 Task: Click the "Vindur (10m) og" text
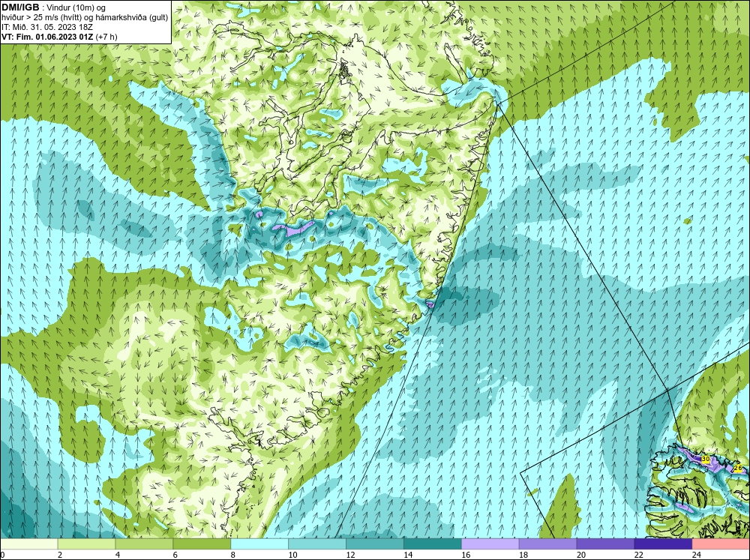(76, 7)
